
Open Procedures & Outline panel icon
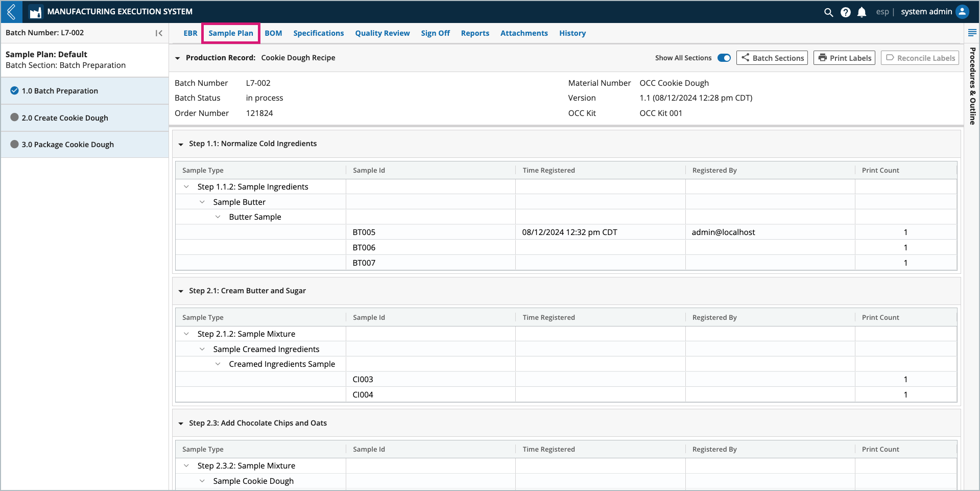[972, 33]
